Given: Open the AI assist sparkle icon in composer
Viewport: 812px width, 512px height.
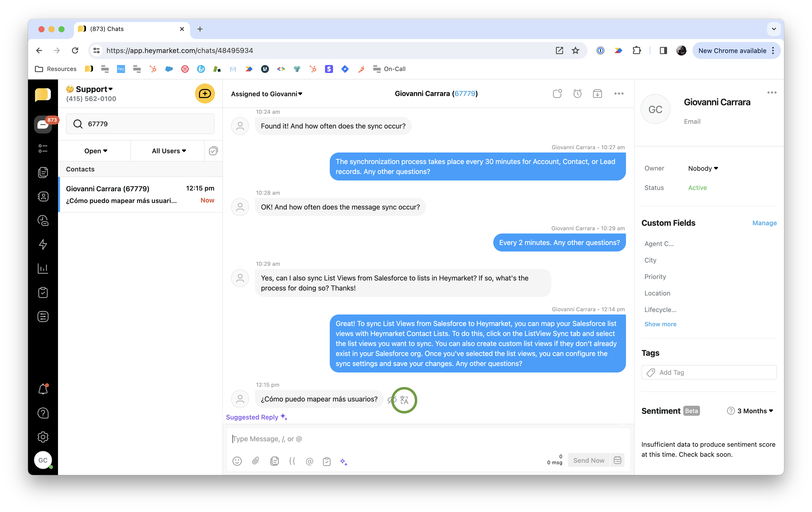Looking at the screenshot, I should (343, 461).
